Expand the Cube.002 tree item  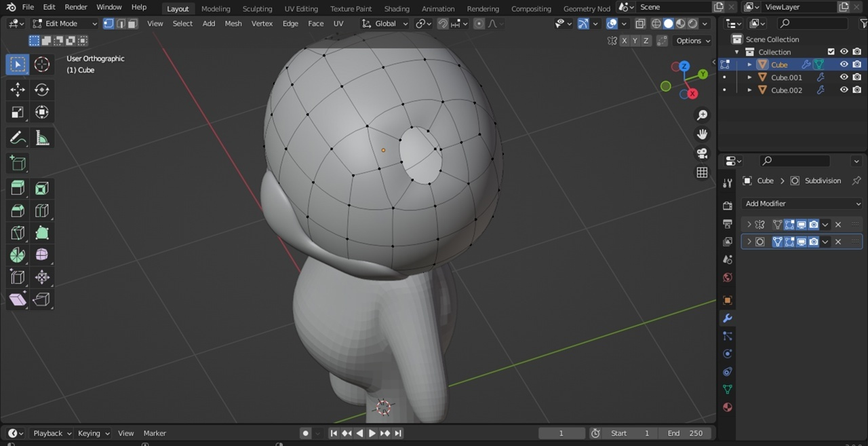click(749, 90)
